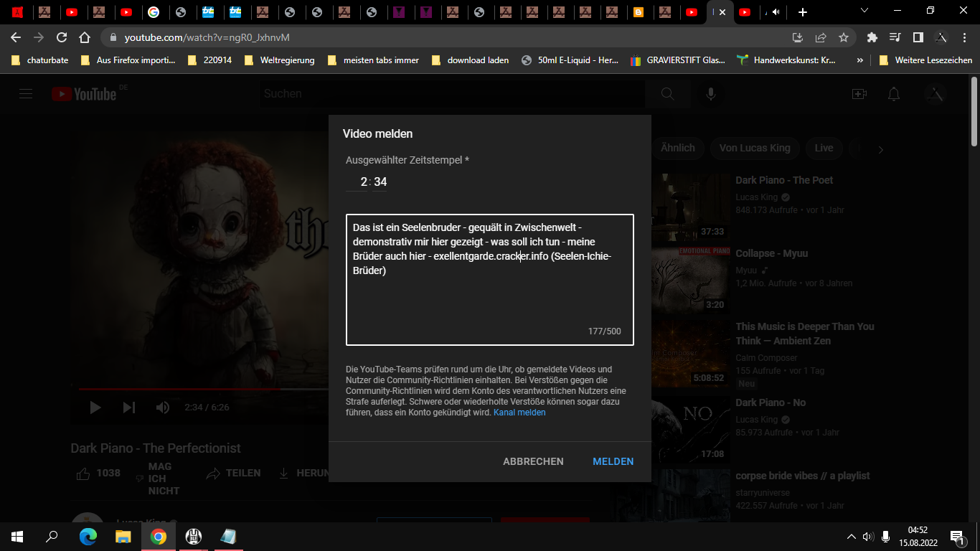Image resolution: width=980 pixels, height=551 pixels.
Task: Open the Aus Firefox importi... bookmark folder
Action: click(x=128, y=60)
